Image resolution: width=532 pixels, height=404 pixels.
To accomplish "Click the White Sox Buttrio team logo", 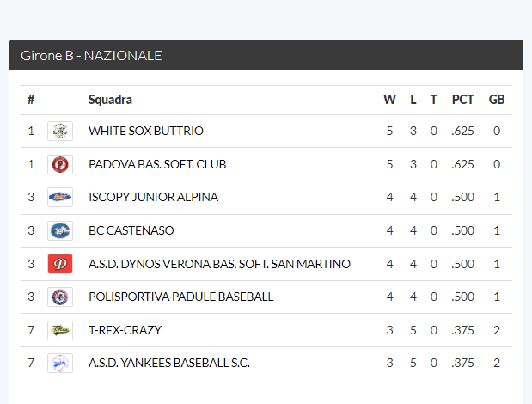I will [60, 131].
